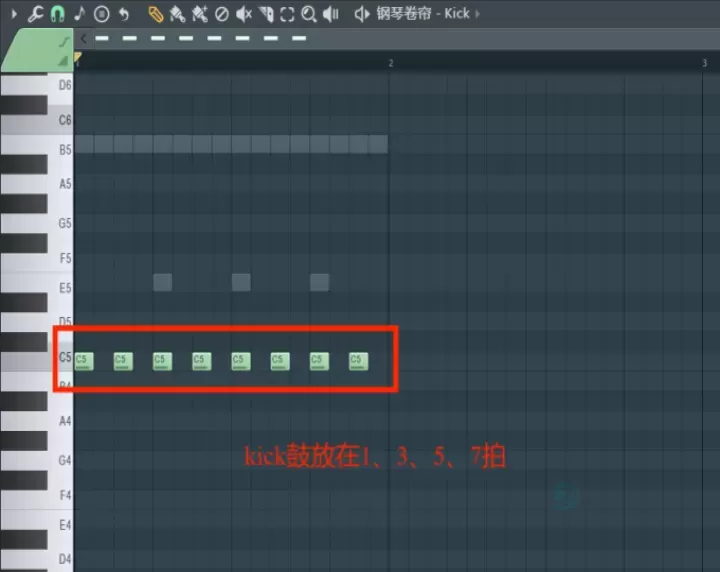Select the Playback speaker tool
The height and width of the screenshot is (572, 720).
point(331,14)
